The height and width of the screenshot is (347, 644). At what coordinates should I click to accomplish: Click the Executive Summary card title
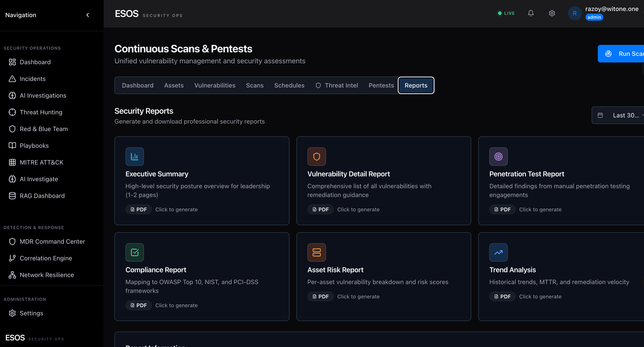point(157,174)
